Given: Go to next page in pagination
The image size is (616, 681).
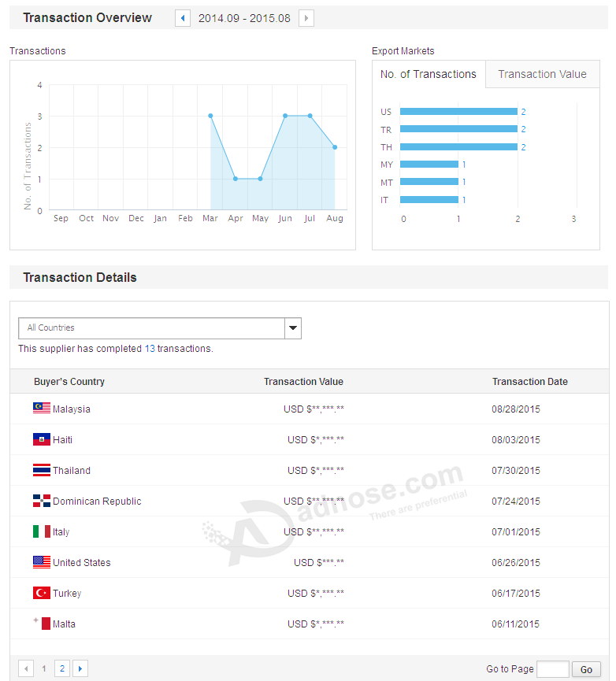Looking at the screenshot, I should (80, 668).
